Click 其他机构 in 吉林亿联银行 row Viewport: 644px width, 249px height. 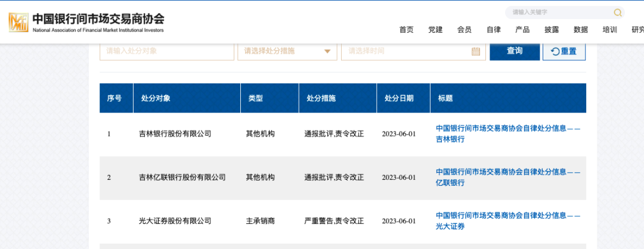pos(261,177)
